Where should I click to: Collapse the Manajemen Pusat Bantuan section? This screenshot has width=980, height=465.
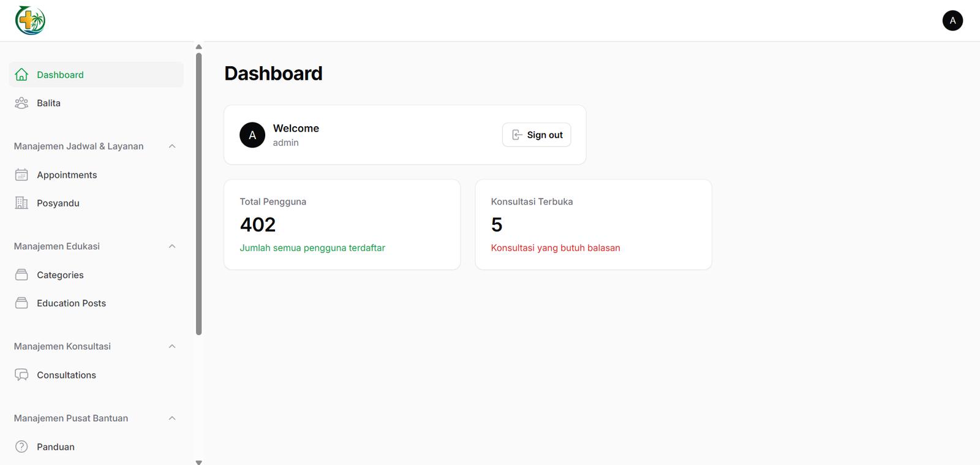coord(172,418)
